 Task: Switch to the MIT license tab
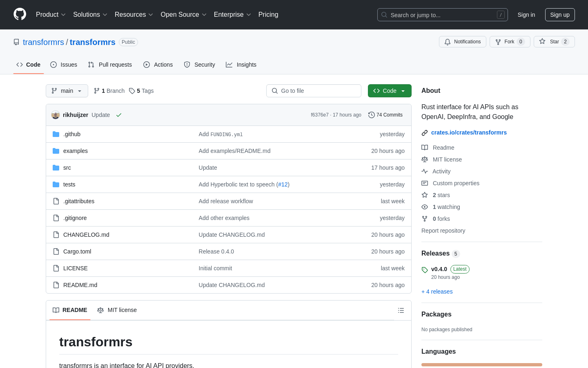pyautogui.click(x=117, y=310)
